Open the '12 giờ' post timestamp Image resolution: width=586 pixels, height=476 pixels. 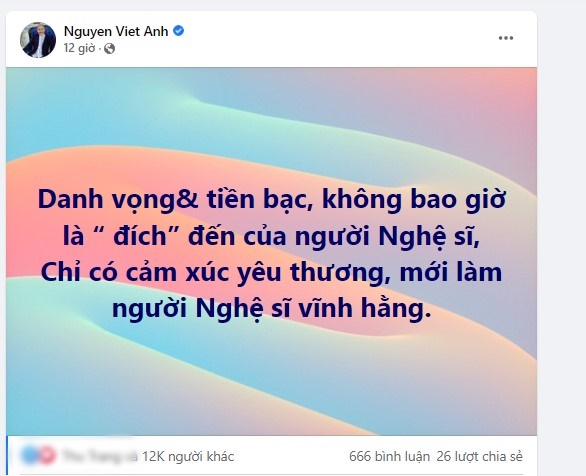(79, 48)
